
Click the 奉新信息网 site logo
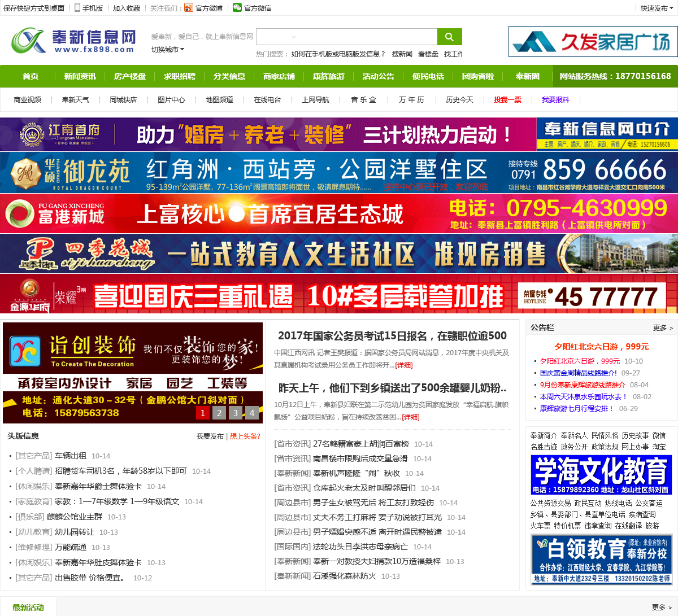coord(74,41)
